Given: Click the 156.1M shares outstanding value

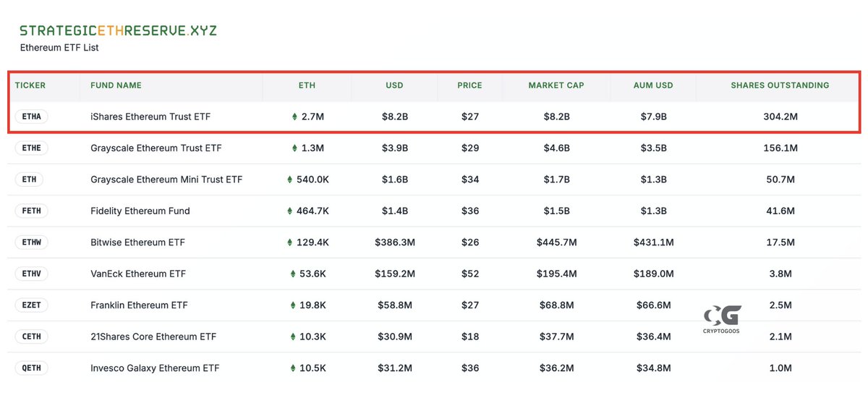Looking at the screenshot, I should pyautogui.click(x=780, y=148).
